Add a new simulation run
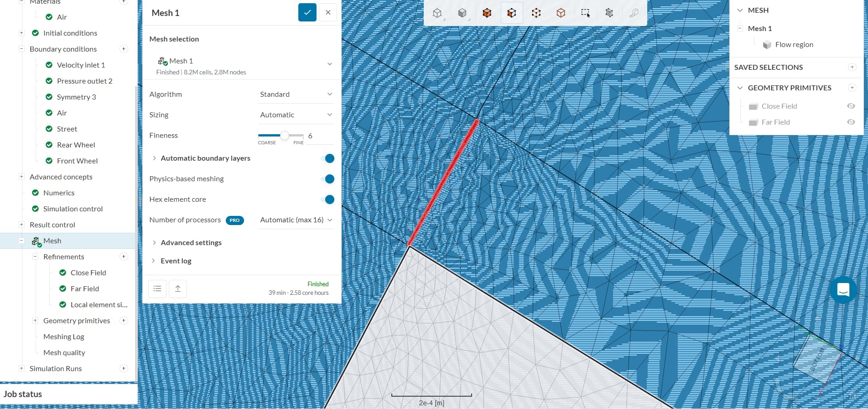This screenshot has width=868, height=409. coord(124,368)
